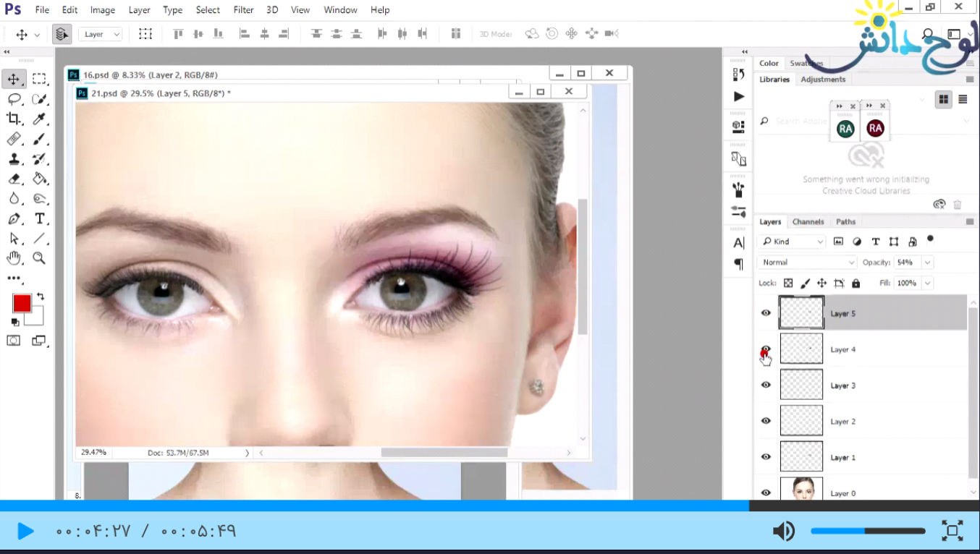This screenshot has height=554, width=980.
Task: Toggle Quick Mask mode icon
Action: 14,341
